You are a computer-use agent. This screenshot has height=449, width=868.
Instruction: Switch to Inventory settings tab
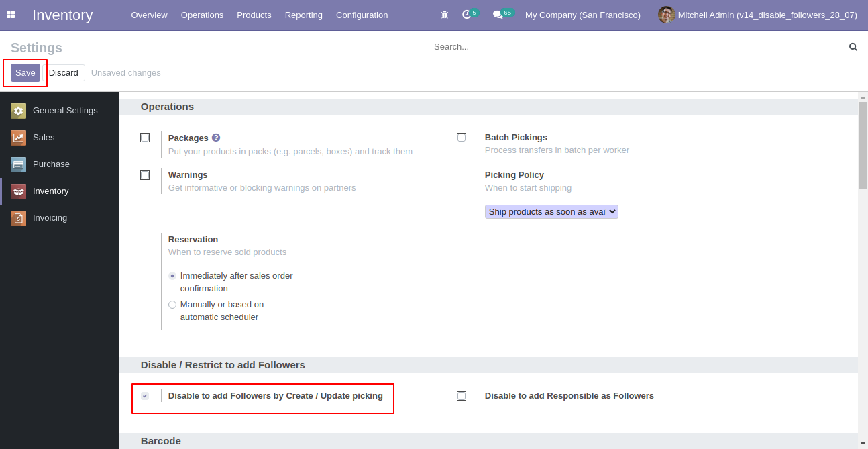[x=60, y=191]
